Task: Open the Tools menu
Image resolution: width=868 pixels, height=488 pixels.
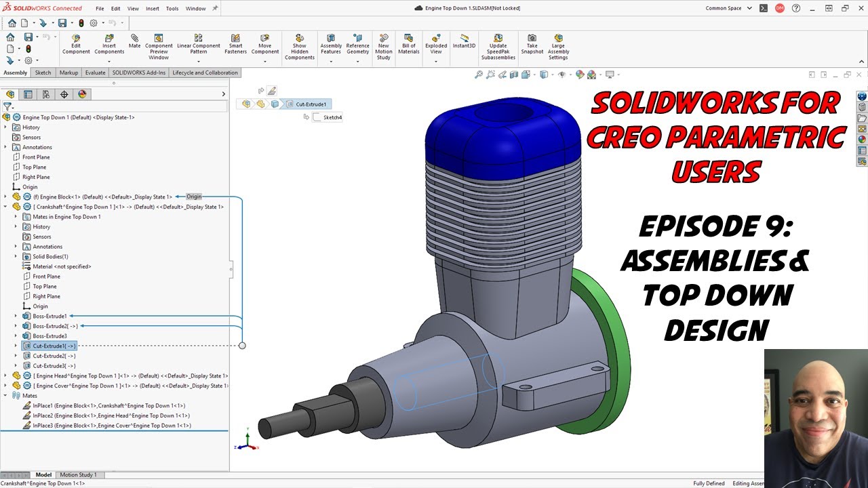Action: coord(172,9)
